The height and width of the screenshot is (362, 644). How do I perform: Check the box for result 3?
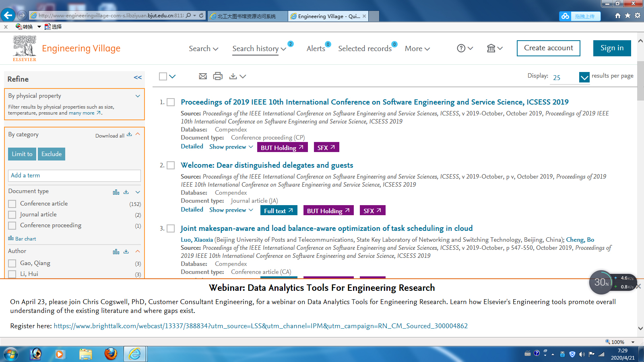pyautogui.click(x=171, y=228)
